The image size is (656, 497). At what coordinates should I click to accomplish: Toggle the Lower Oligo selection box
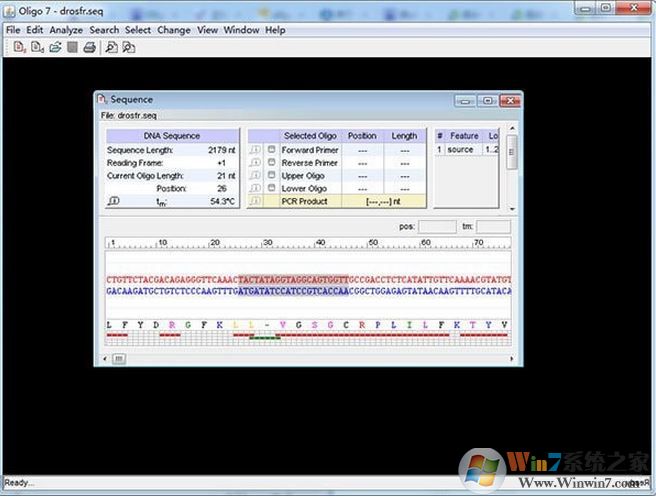(x=271, y=188)
